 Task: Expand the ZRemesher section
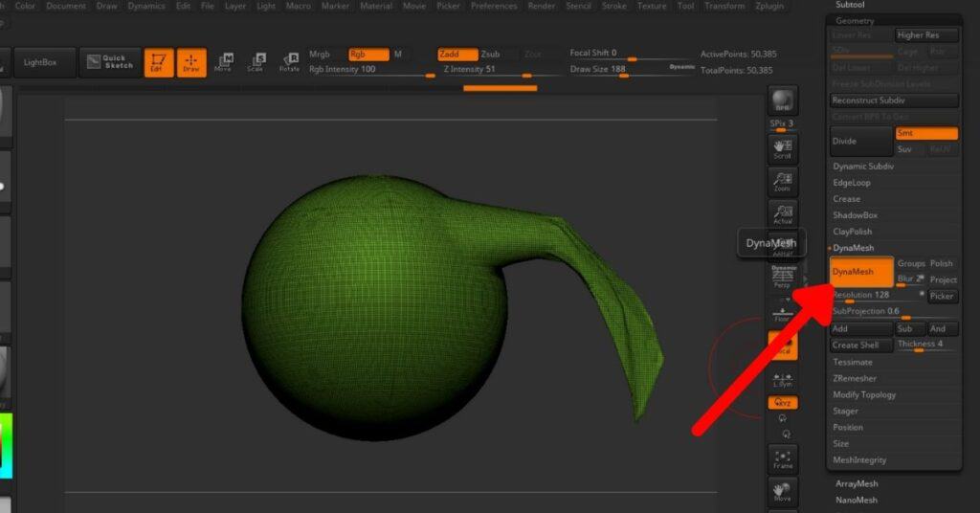[x=855, y=378]
